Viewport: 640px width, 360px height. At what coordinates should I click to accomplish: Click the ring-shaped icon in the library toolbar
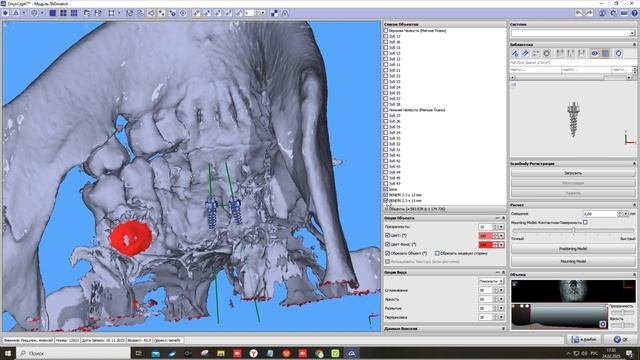coord(547,53)
